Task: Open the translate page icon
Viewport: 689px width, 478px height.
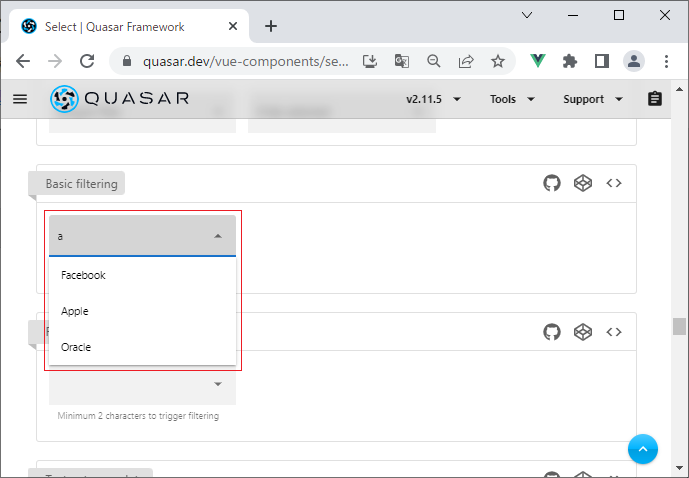Action: 402,61
